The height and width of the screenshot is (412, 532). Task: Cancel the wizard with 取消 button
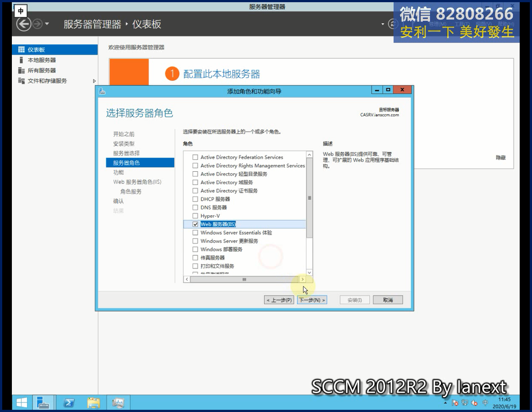388,300
